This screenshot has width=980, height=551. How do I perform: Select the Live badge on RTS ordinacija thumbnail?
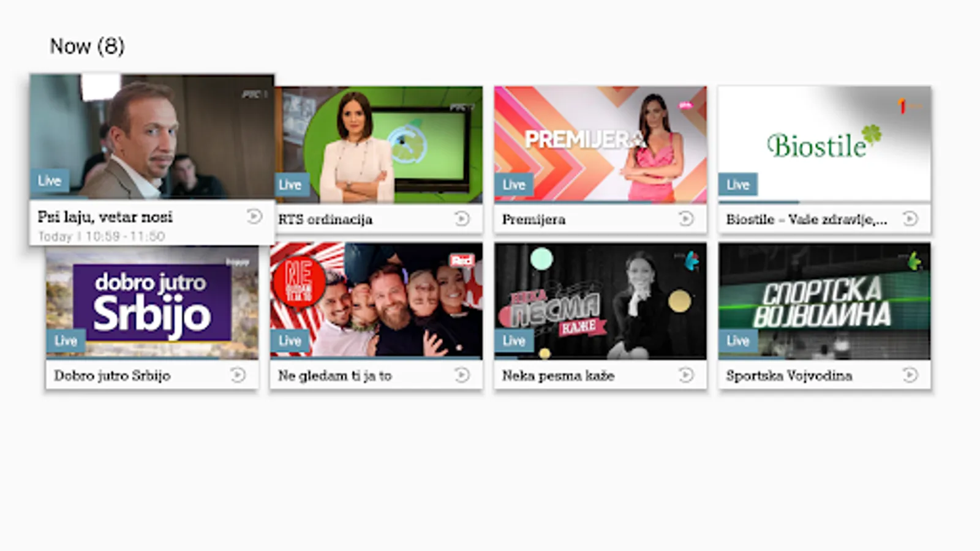(x=290, y=185)
